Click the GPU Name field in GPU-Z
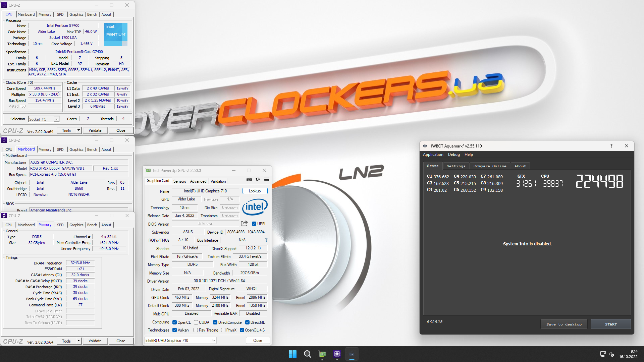 click(205, 191)
